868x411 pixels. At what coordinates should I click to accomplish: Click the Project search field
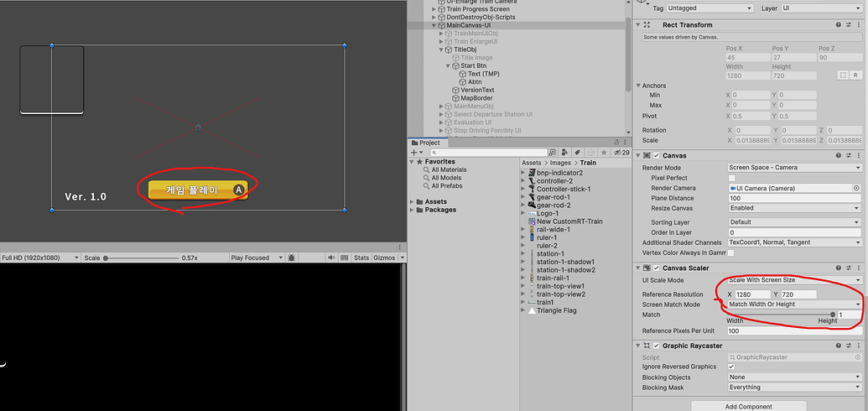pos(487,153)
